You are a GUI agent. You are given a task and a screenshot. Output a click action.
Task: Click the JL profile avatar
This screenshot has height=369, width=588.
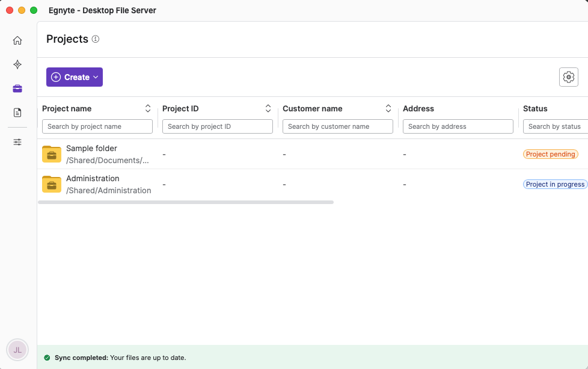tap(17, 349)
